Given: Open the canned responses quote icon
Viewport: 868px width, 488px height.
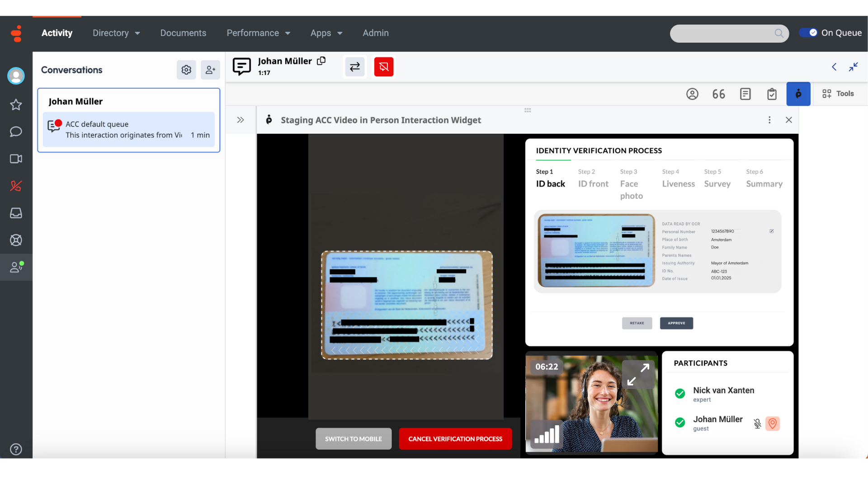Looking at the screenshot, I should [x=719, y=94].
